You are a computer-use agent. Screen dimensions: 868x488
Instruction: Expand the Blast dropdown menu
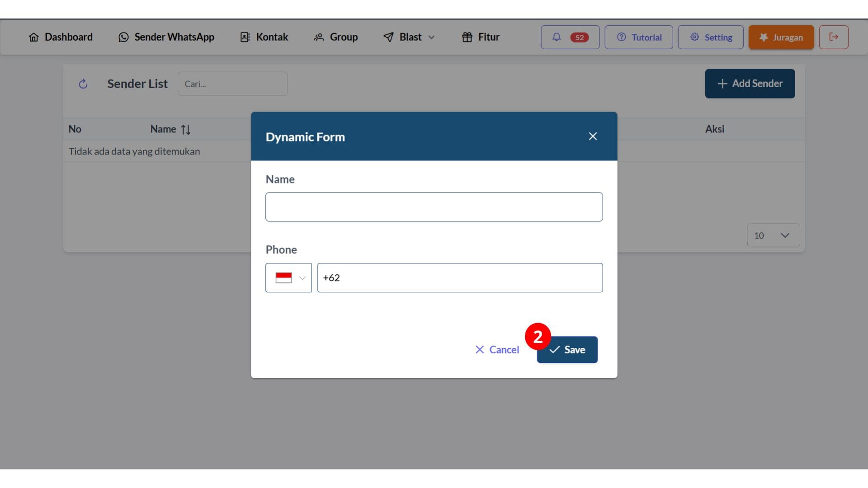click(x=409, y=37)
